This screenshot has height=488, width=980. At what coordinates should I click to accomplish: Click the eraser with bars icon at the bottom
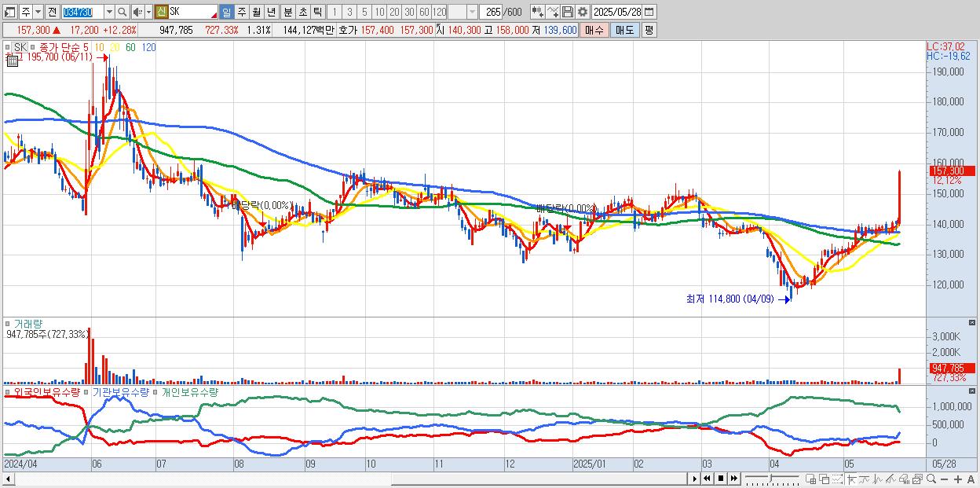[904, 479]
